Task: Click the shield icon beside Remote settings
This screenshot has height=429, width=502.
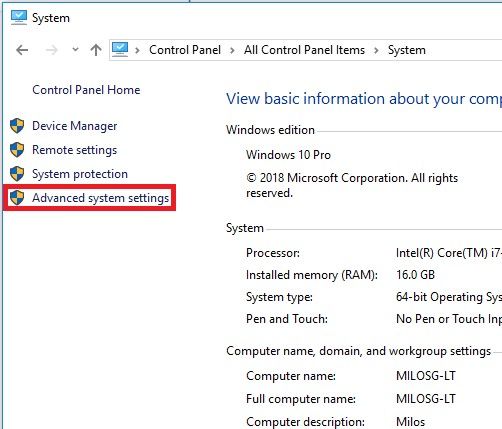Action: tap(17, 150)
